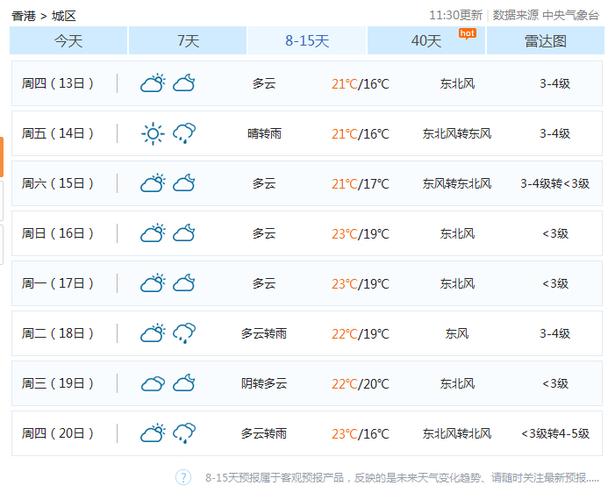
Task: Click the night rain icon for 周四 20日
Action: pyautogui.click(x=184, y=433)
